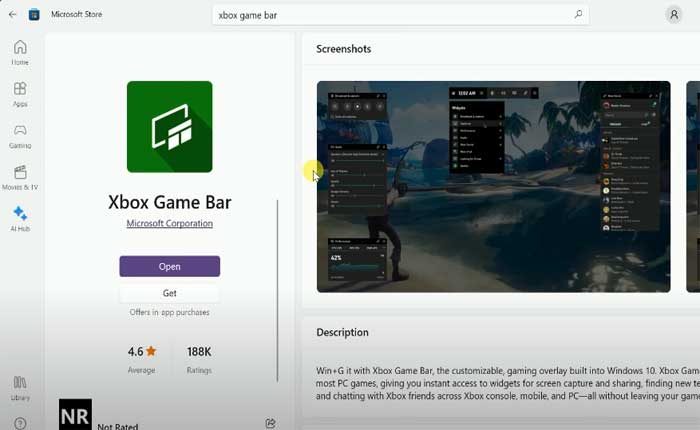
Task: Click the left panel vertical scrollbar
Action: click(x=277, y=290)
